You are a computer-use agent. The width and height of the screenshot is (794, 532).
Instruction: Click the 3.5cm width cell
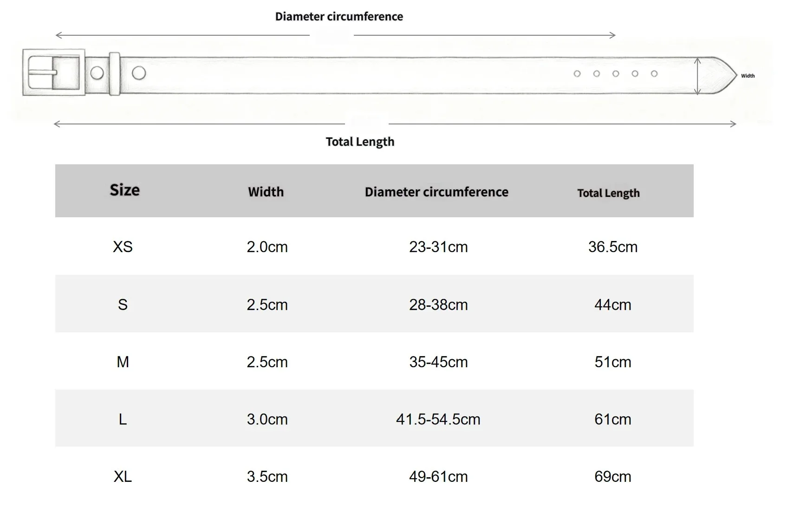[x=267, y=476]
